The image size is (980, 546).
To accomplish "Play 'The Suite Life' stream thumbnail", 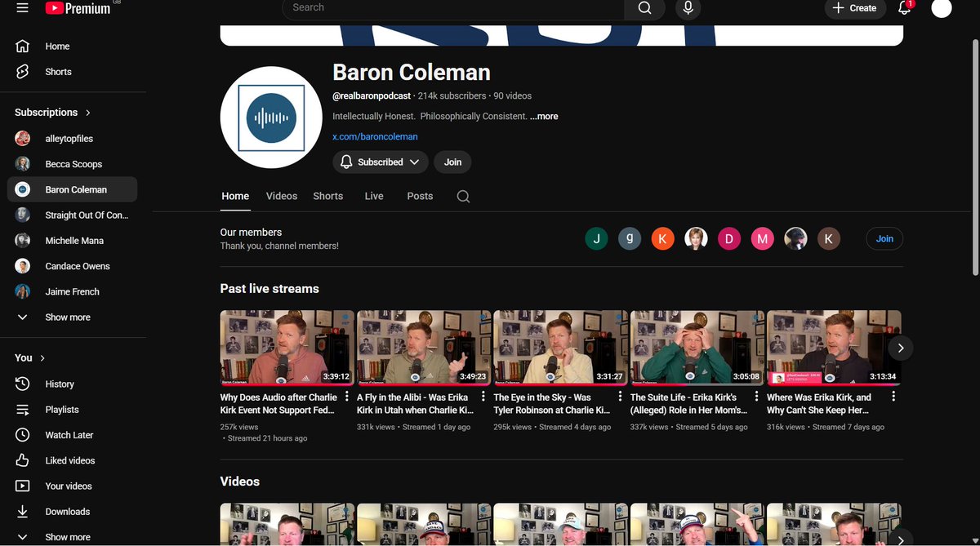I will click(697, 347).
